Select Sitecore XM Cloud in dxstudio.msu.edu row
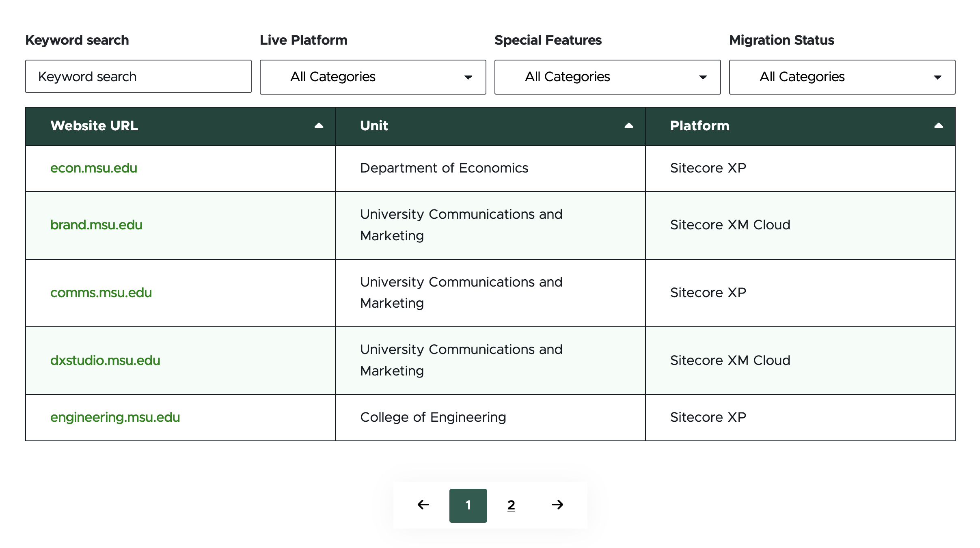The height and width of the screenshot is (548, 980). point(800,361)
